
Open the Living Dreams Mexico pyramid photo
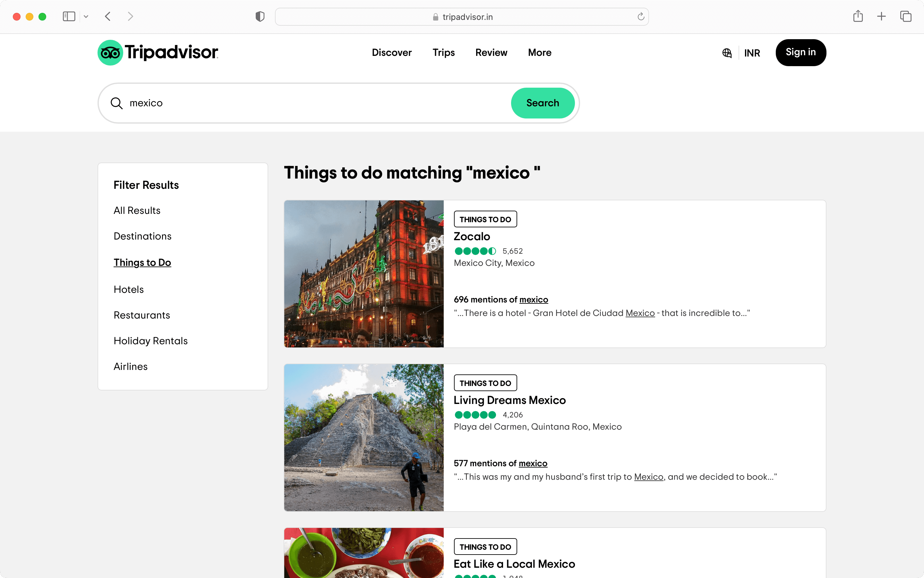point(364,437)
